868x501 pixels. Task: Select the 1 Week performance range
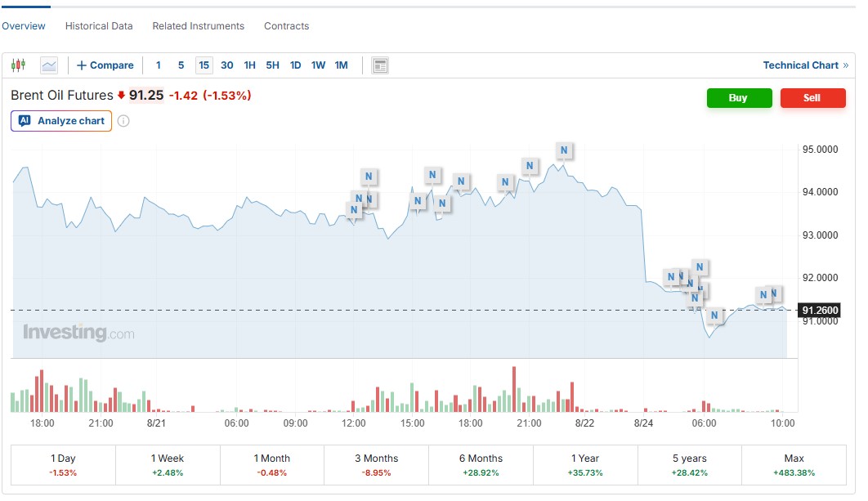(x=168, y=465)
